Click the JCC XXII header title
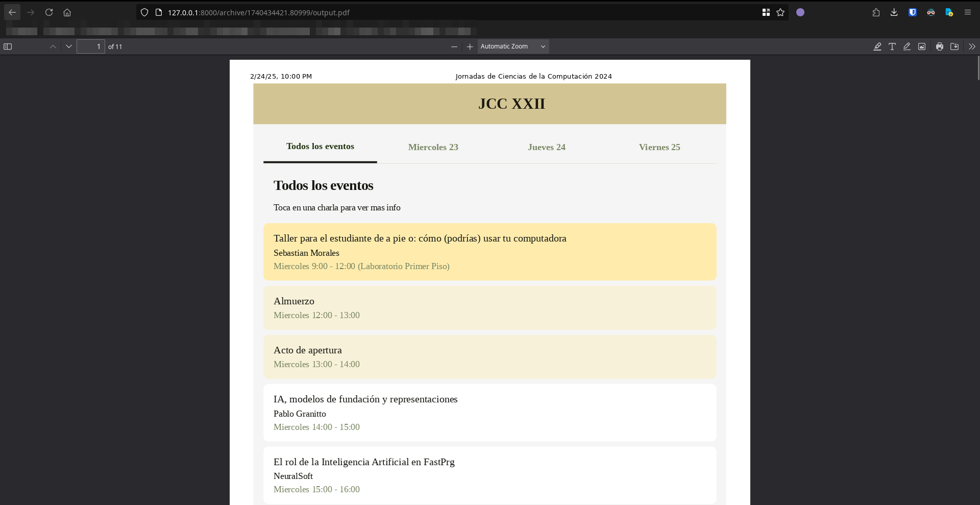 511,104
